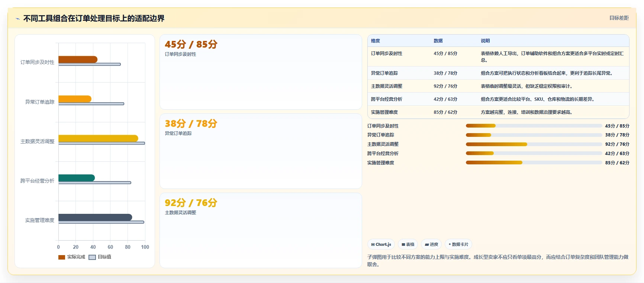Click chart axis label 订单同步及时性
The width and height of the screenshot is (644, 283).
pos(37,62)
